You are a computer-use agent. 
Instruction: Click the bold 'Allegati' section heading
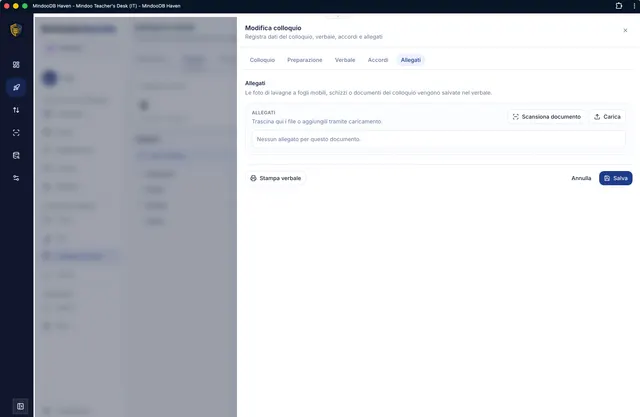pos(255,83)
